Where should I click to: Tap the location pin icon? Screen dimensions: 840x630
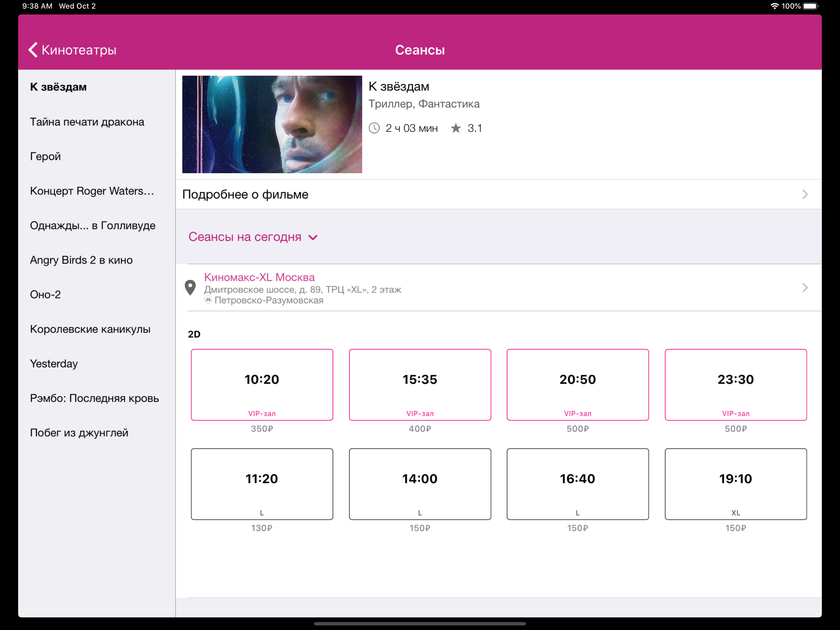click(x=190, y=288)
